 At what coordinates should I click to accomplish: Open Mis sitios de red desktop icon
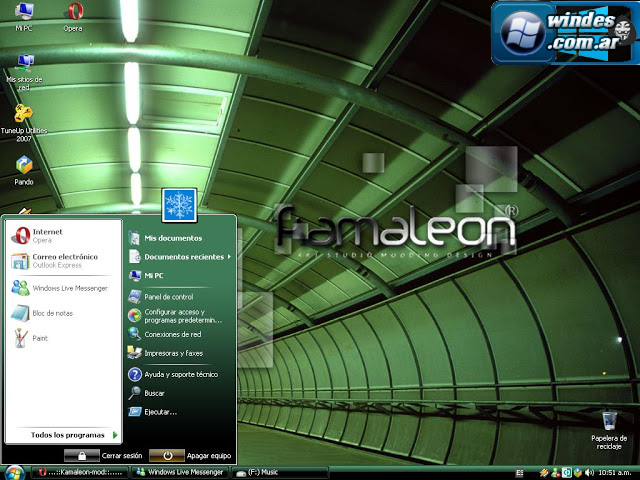pyautogui.click(x=24, y=72)
